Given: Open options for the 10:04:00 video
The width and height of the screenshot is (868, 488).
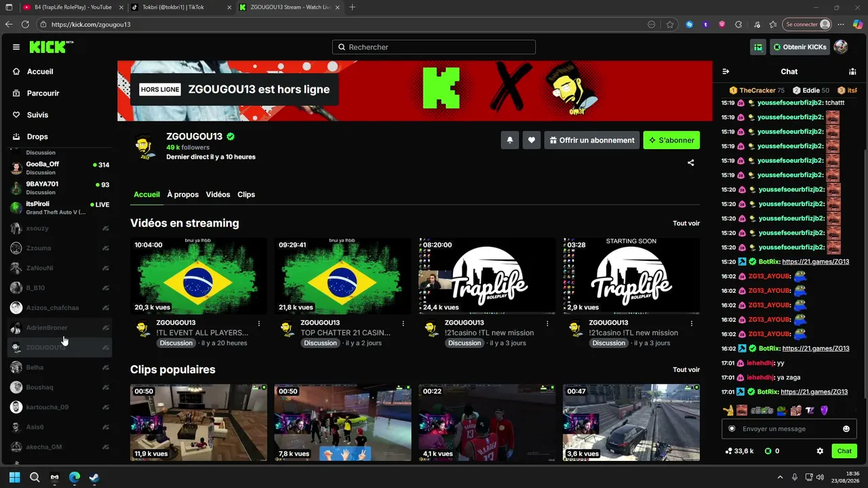Looking at the screenshot, I should tap(259, 323).
